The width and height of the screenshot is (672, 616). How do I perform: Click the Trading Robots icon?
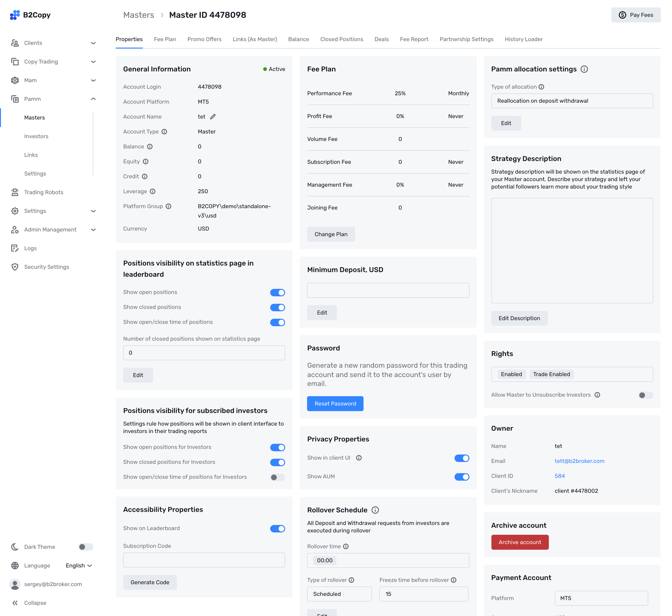(x=15, y=192)
